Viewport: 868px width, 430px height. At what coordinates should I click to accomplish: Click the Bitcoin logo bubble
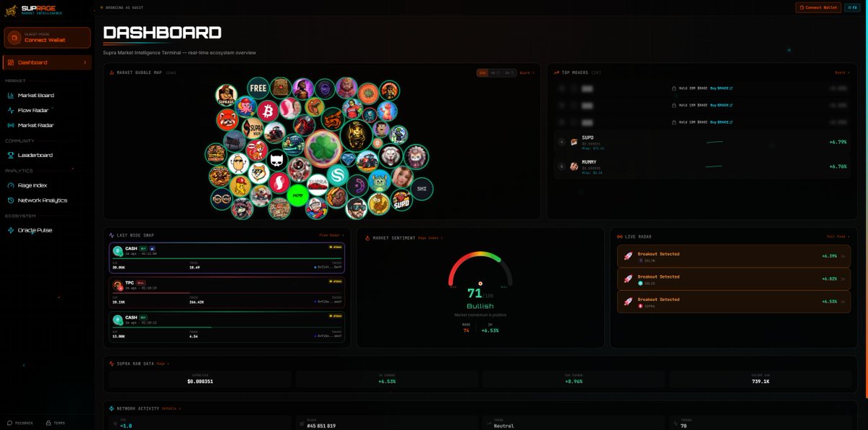[x=268, y=111]
